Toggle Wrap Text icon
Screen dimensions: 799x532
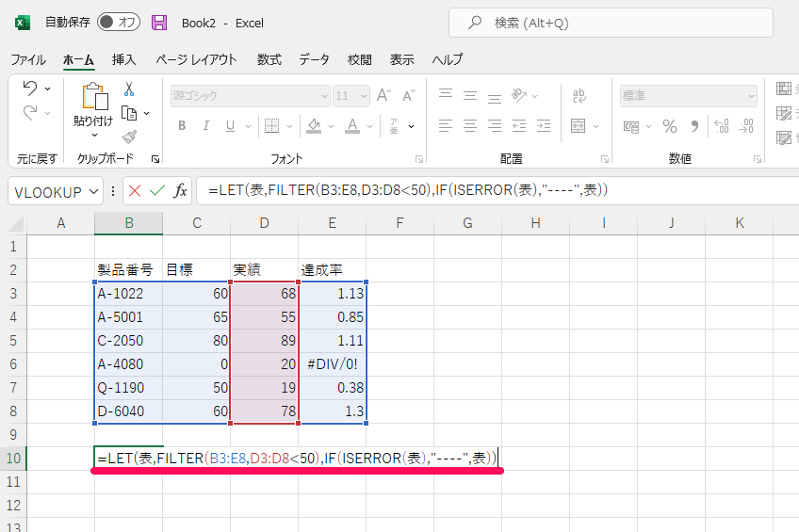coord(579,95)
